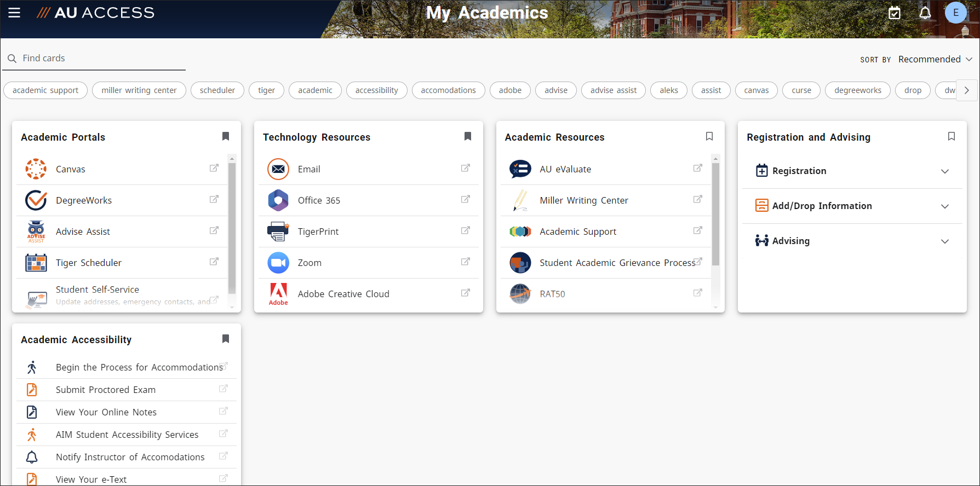Open the hamburger navigation menu

tap(14, 13)
